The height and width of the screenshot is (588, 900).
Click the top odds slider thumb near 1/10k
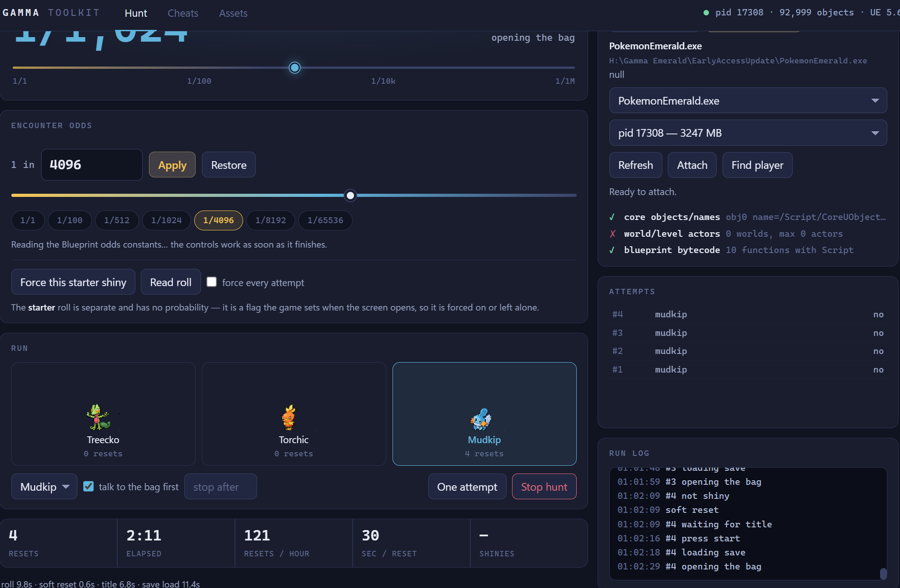[x=295, y=68]
